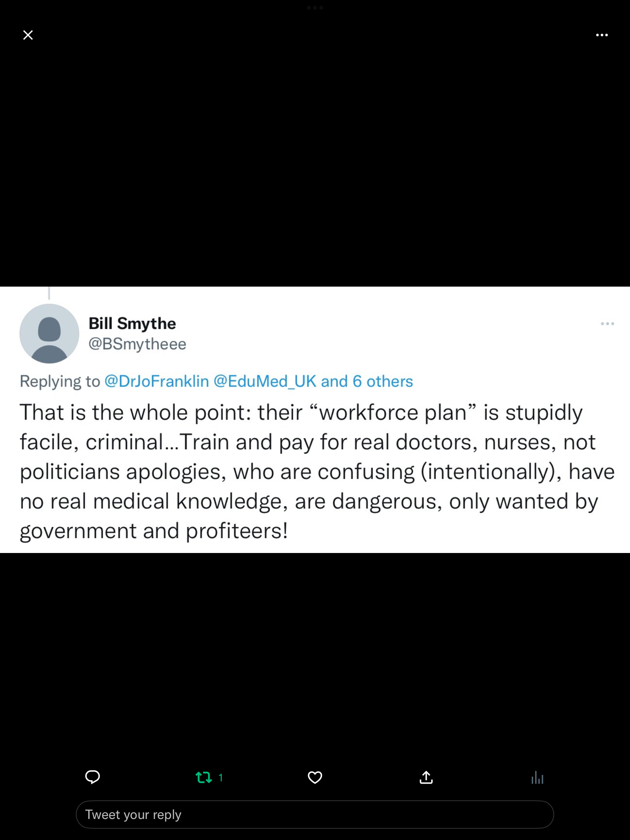Open the share upload icon
Screen dimensions: 630x840
pos(426,777)
